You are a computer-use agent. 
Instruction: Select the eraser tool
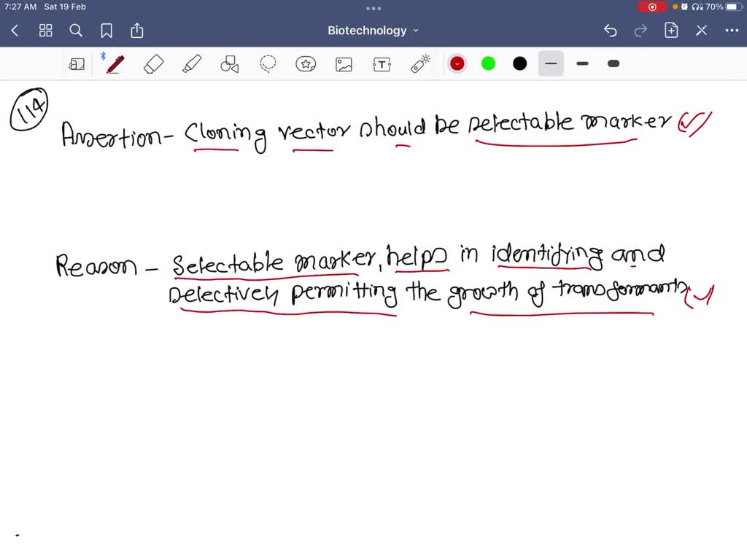tap(152, 63)
